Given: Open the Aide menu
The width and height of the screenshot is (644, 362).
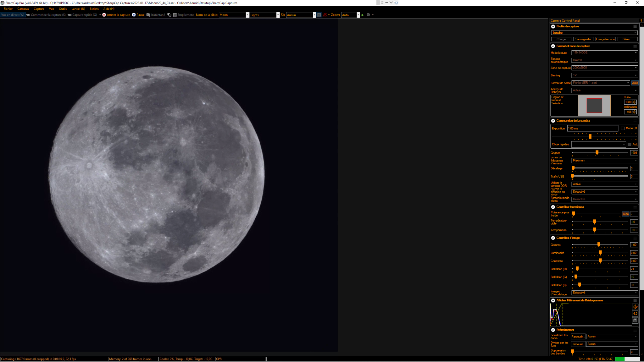Looking at the screenshot, I should click(109, 9).
